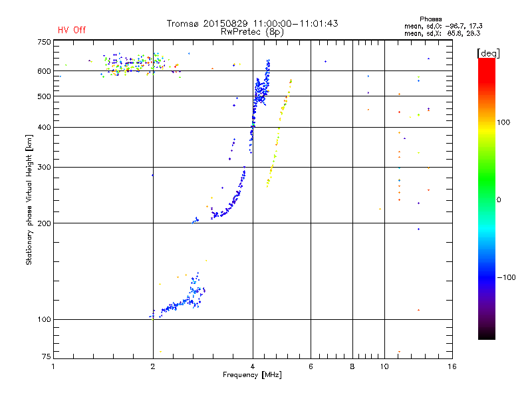The width and height of the screenshot is (532, 399).
Task: Click the red 'HV Off' label
Action: tap(72, 30)
